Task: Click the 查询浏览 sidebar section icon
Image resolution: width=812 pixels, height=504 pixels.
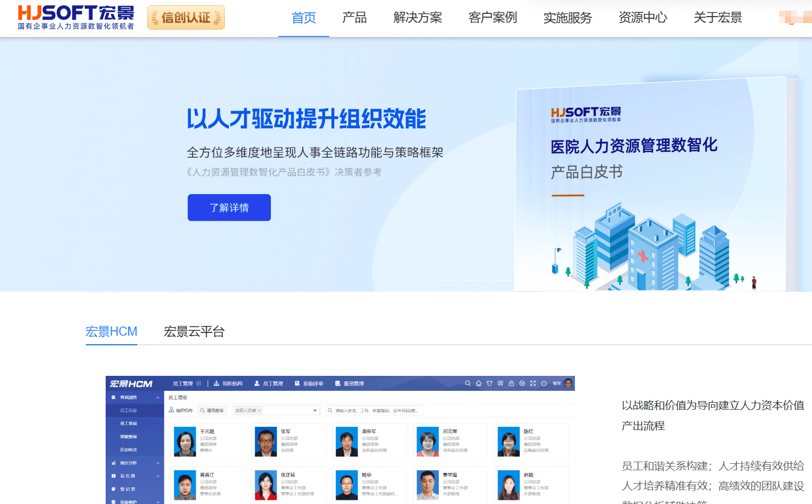Action: [x=114, y=398]
